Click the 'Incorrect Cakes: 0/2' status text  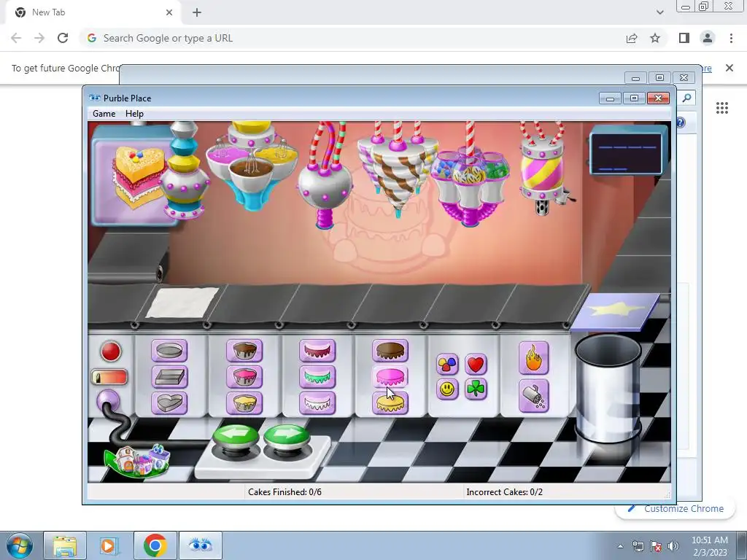505,492
